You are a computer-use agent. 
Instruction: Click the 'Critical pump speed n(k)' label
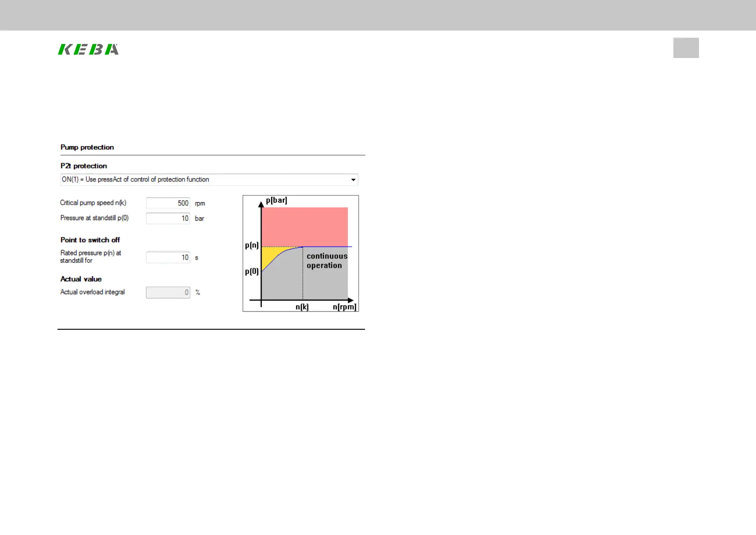[93, 203]
